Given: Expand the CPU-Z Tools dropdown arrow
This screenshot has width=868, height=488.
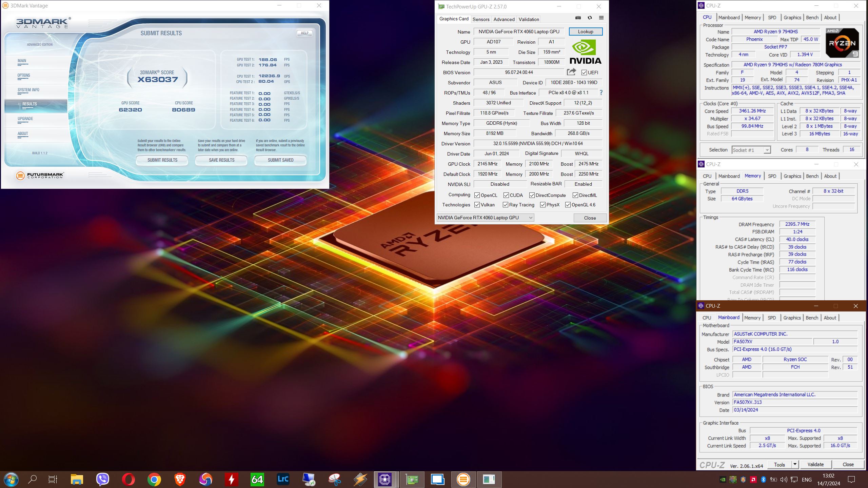Looking at the screenshot, I should pos(795,464).
